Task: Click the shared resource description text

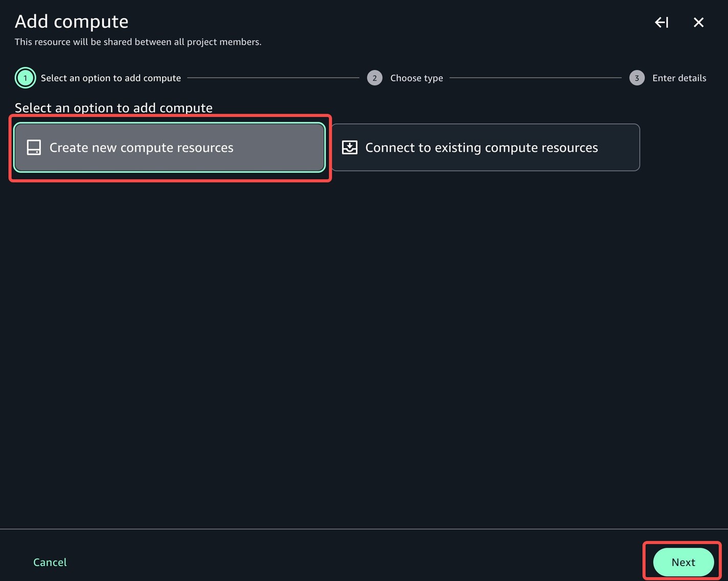Action: pos(138,42)
